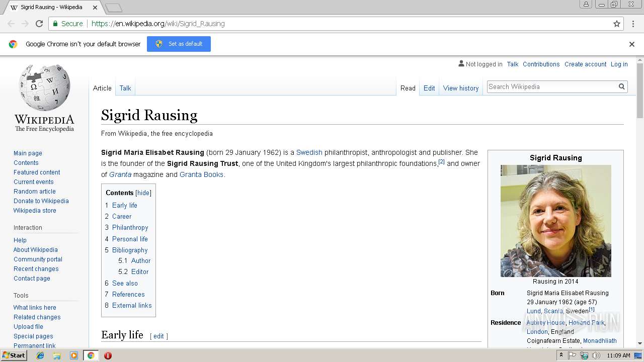Image resolution: width=644 pixels, height=362 pixels.
Task: Select the Edit tab
Action: (429, 88)
